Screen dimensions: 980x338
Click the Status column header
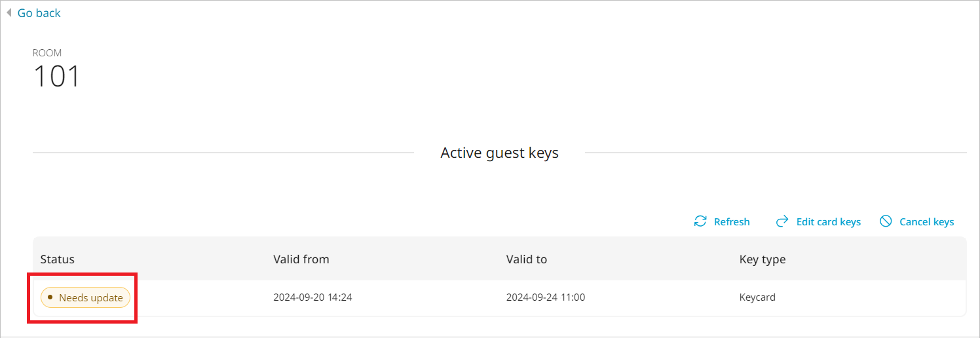(58, 259)
